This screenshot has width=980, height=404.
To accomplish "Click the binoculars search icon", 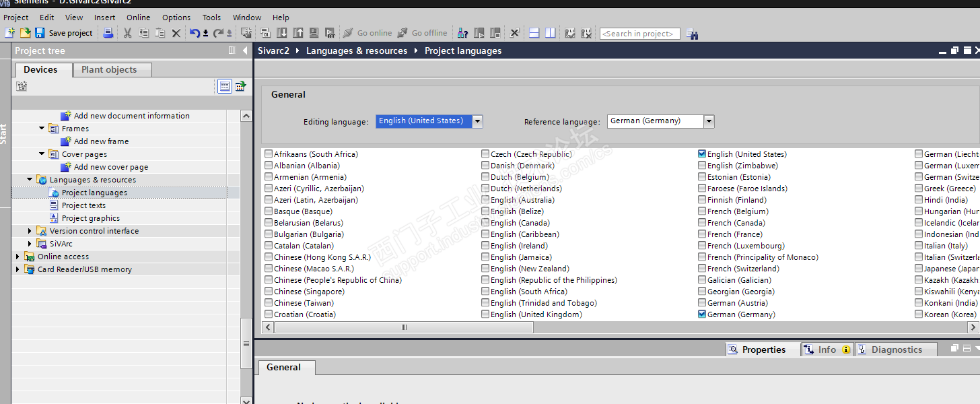I will click(693, 34).
